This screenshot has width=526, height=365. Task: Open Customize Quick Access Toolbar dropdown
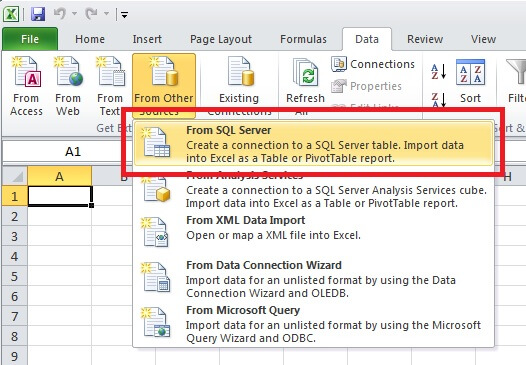(x=124, y=15)
